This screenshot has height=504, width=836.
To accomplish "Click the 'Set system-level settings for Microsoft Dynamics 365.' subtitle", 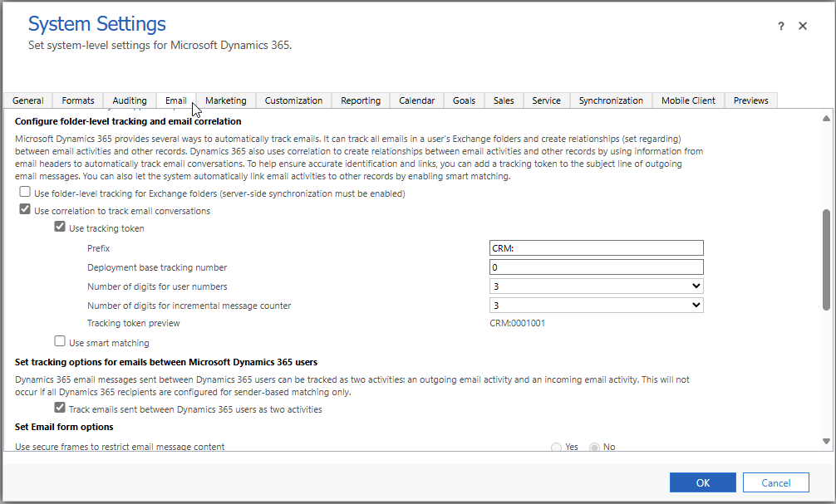I will tap(160, 46).
